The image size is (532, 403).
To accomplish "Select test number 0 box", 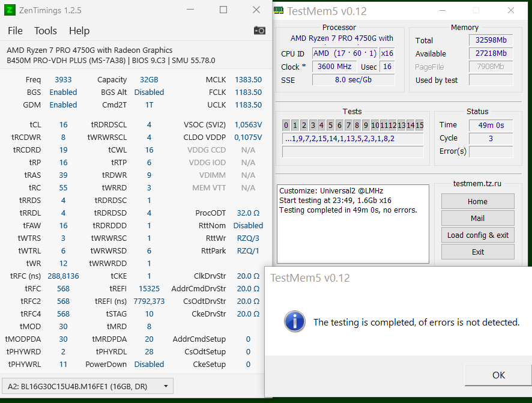I will [x=286, y=125].
